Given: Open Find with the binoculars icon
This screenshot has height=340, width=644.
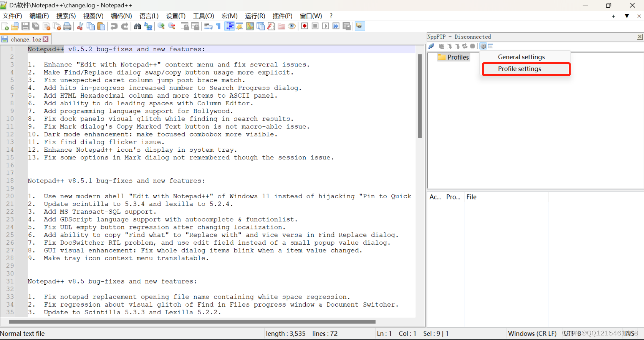Looking at the screenshot, I should (x=137, y=26).
